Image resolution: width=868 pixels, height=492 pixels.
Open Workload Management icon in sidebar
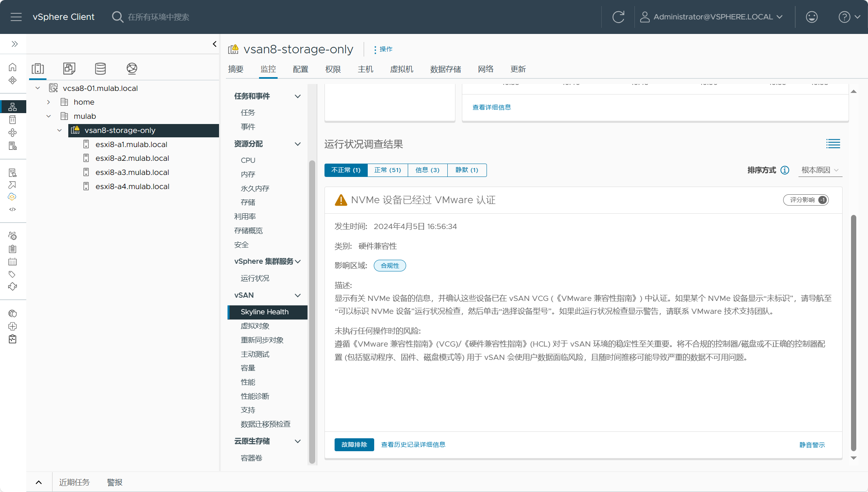point(13,132)
